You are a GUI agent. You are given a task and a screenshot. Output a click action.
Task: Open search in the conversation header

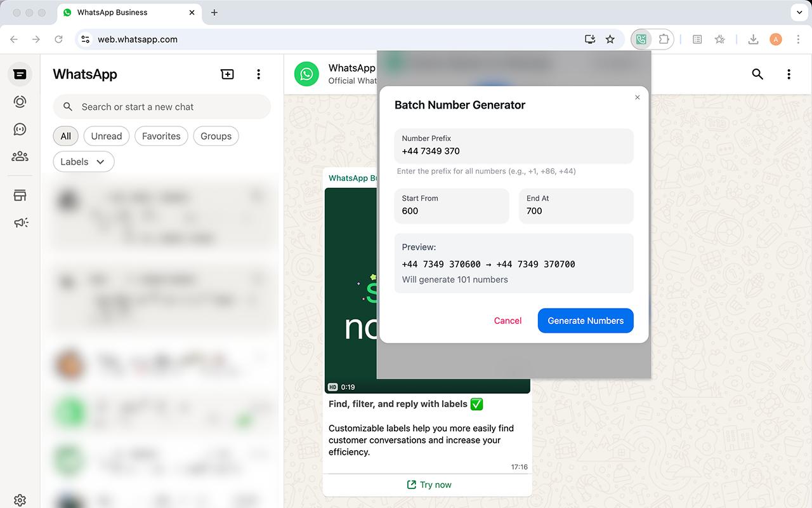point(757,74)
